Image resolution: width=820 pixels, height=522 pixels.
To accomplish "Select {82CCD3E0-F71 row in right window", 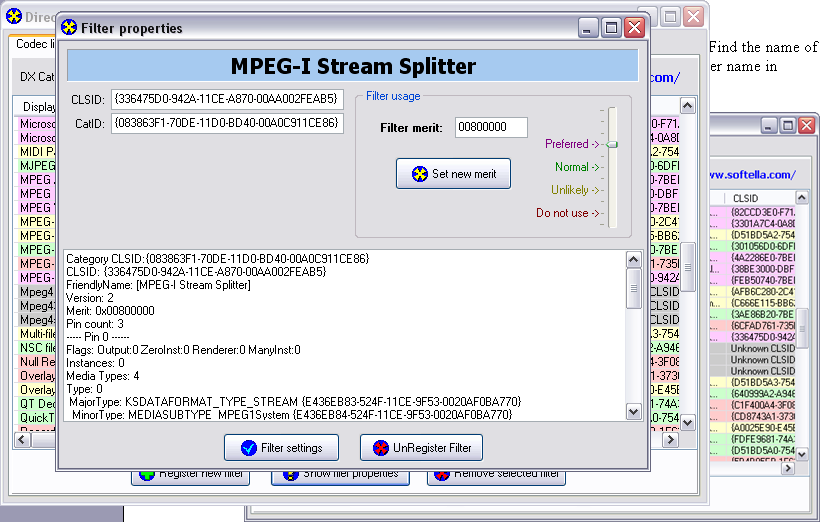I will point(753,212).
